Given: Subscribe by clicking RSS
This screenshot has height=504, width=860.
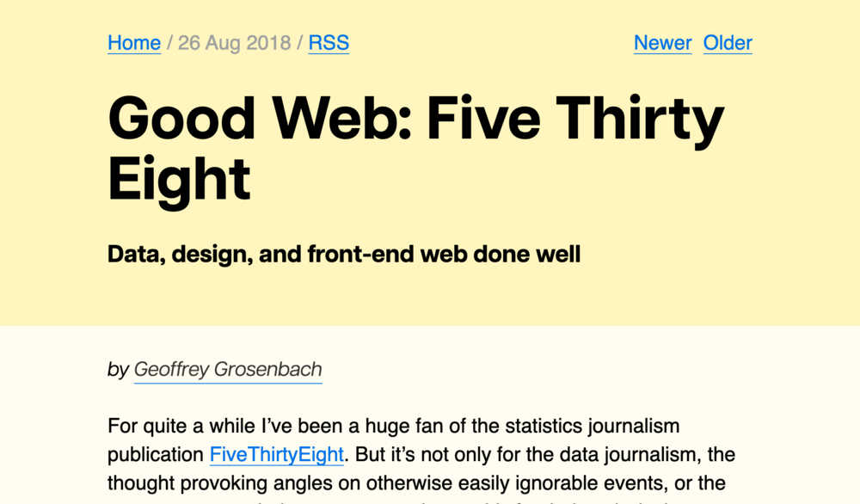Looking at the screenshot, I should pyautogui.click(x=329, y=43).
